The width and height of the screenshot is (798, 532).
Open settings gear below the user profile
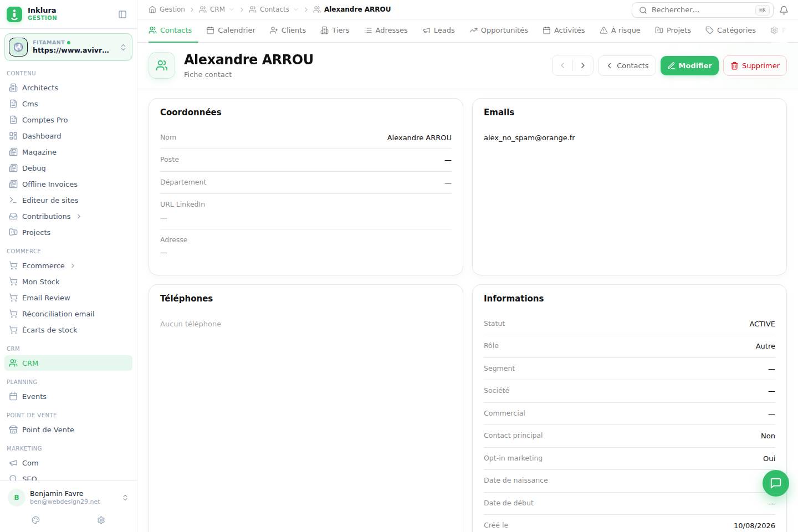[101, 520]
